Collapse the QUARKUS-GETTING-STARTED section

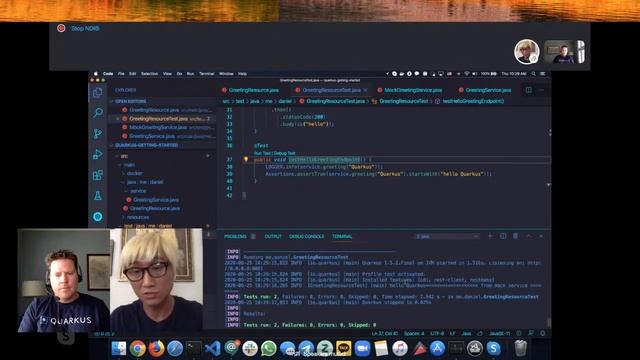pos(146,145)
